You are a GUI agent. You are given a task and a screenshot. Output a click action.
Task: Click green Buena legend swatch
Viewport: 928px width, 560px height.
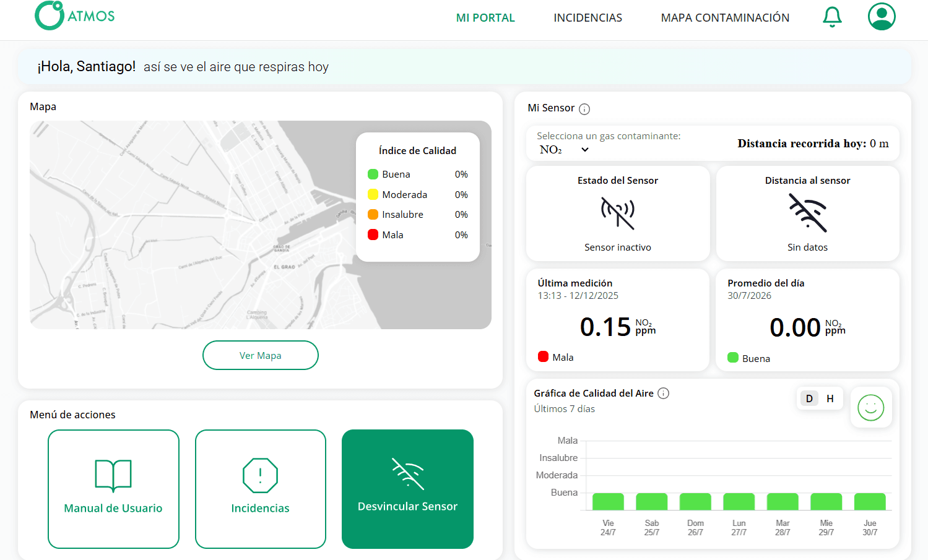(373, 174)
